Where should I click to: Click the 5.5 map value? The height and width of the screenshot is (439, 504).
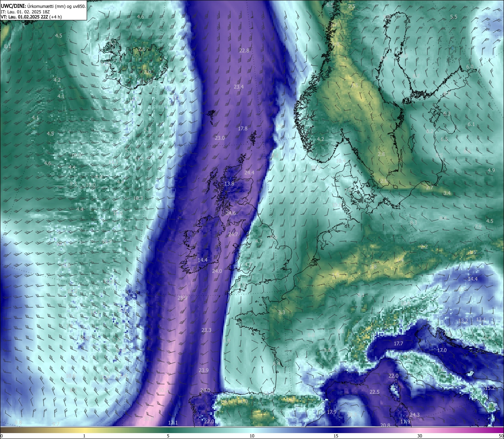point(454,17)
